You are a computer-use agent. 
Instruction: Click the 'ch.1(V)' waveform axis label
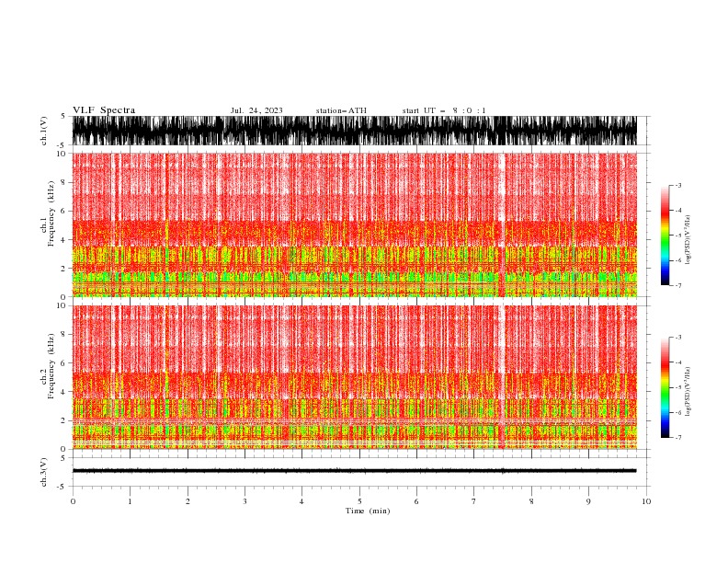tap(43, 131)
